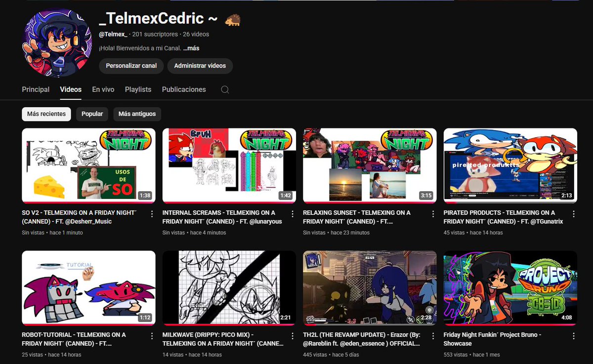
Task: Click the 201 suscriptores text
Action: click(x=155, y=34)
